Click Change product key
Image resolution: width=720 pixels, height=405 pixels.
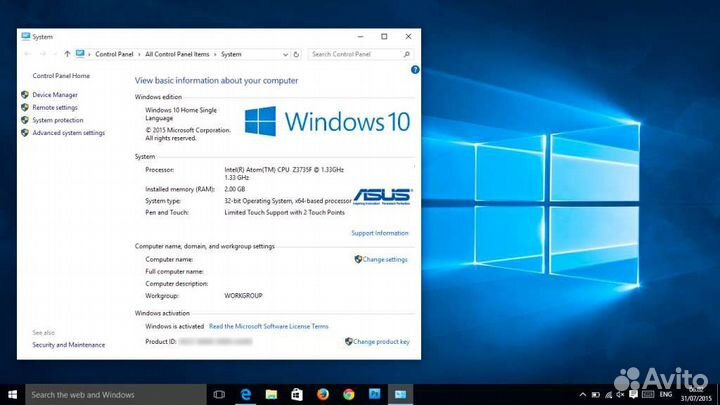tap(381, 342)
